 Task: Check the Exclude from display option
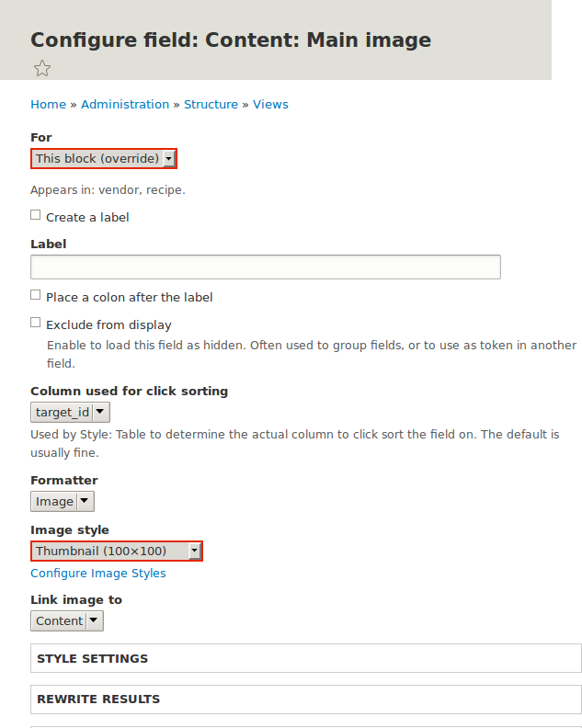coord(35,323)
